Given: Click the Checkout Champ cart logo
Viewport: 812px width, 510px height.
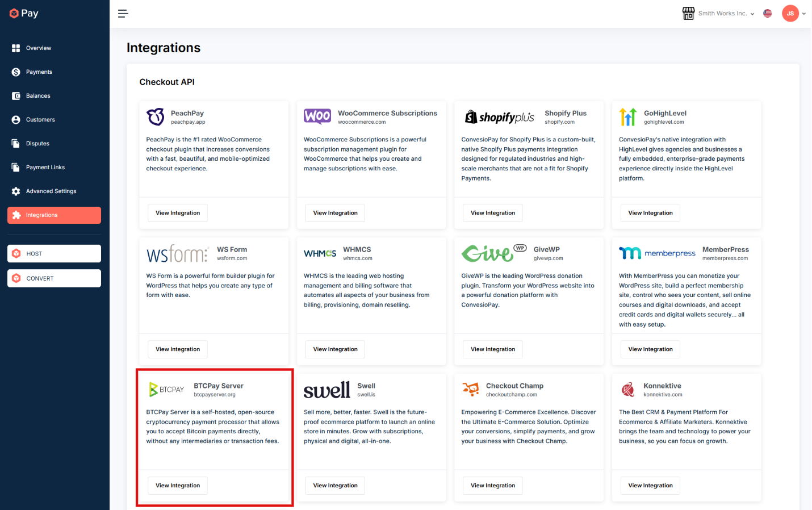Looking at the screenshot, I should (x=470, y=390).
